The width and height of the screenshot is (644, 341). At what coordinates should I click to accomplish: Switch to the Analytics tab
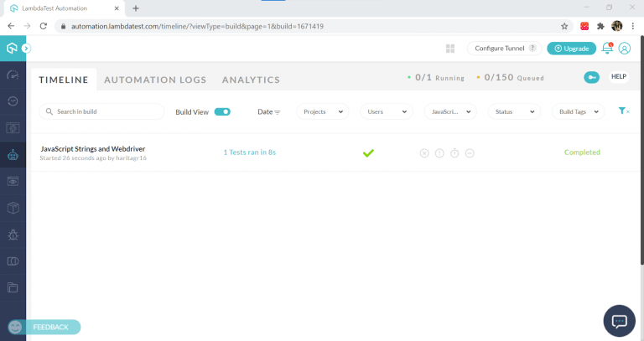[251, 80]
